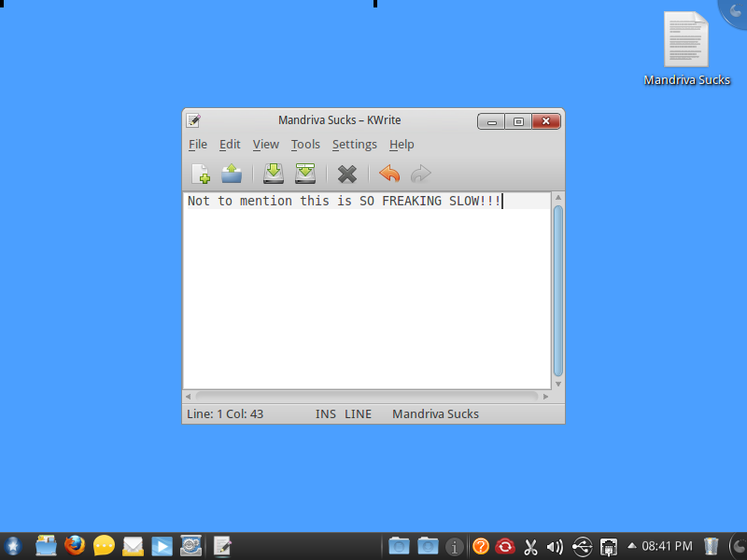Minimize the KWrite window
The image size is (747, 560).
pyautogui.click(x=492, y=121)
